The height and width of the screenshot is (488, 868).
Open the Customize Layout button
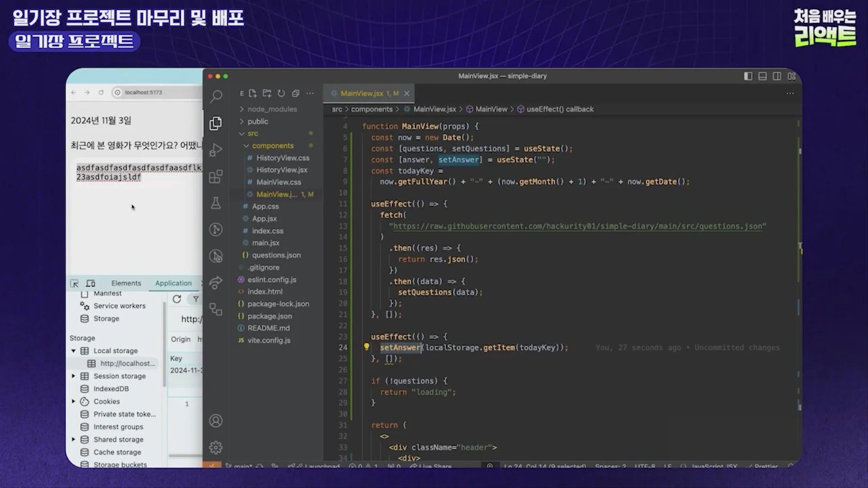791,76
